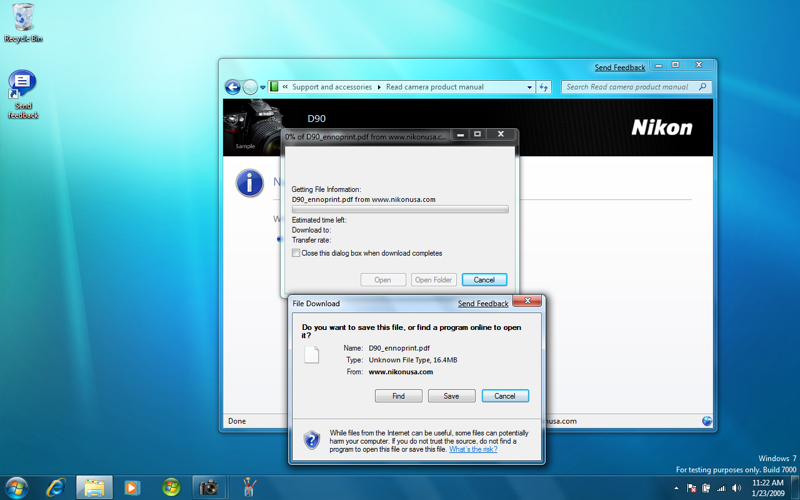This screenshot has width=800, height=500.
Task: Click the network signal tray icon
Action: pyautogui.click(x=721, y=488)
